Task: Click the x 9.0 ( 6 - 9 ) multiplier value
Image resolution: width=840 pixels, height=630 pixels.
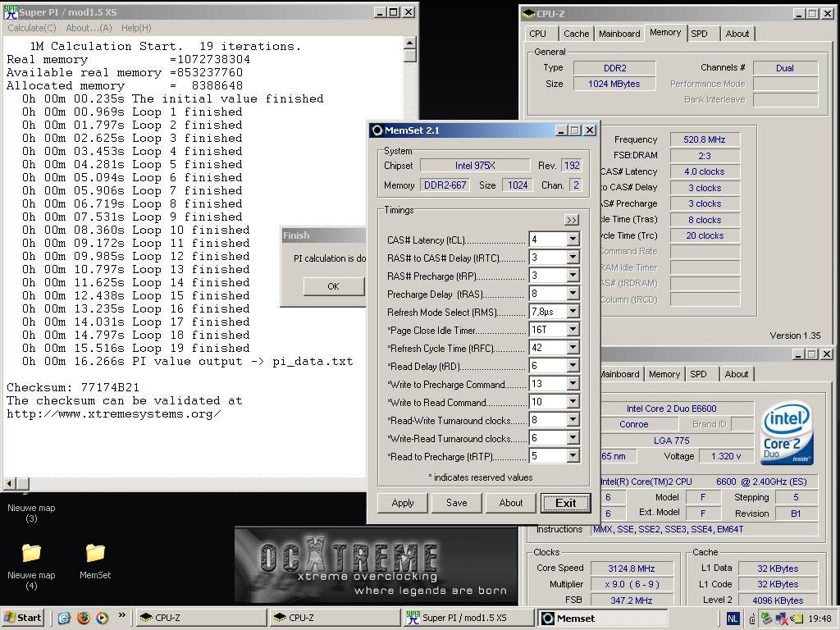Action: point(631,584)
